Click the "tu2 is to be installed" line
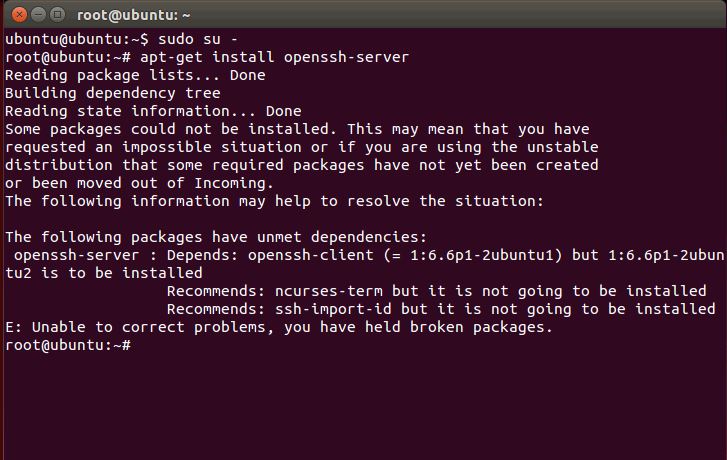Screen dimensions: 727x460 (x=104, y=273)
